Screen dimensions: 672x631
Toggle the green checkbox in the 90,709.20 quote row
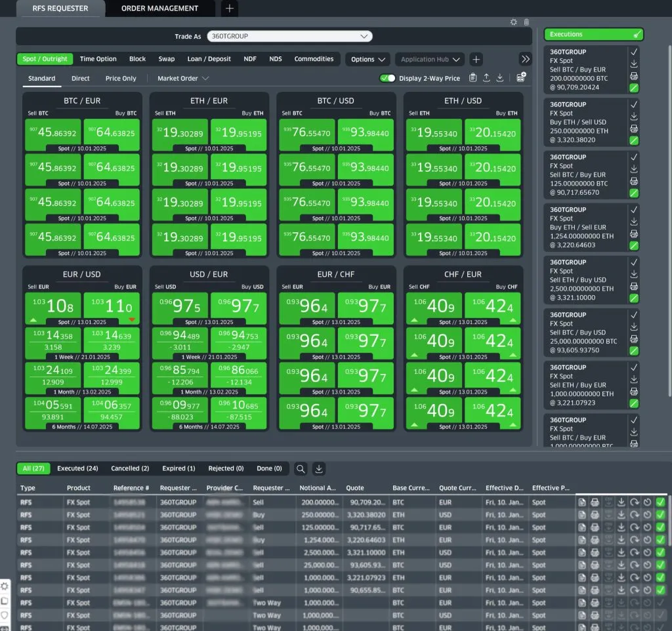(660, 502)
